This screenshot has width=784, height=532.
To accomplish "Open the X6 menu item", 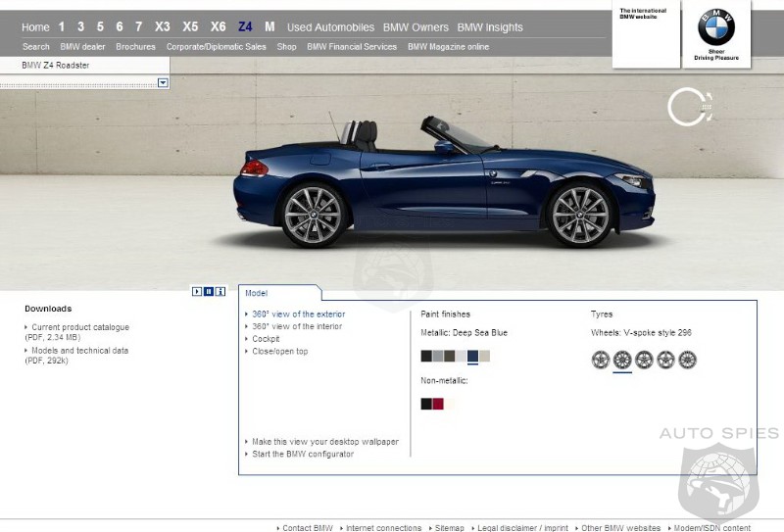I will click(218, 26).
